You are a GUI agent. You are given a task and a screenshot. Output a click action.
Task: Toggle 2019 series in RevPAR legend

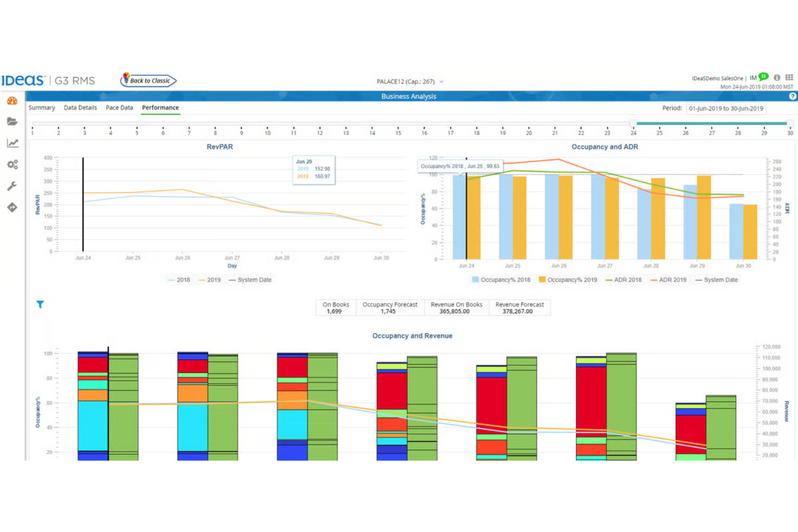210,280
